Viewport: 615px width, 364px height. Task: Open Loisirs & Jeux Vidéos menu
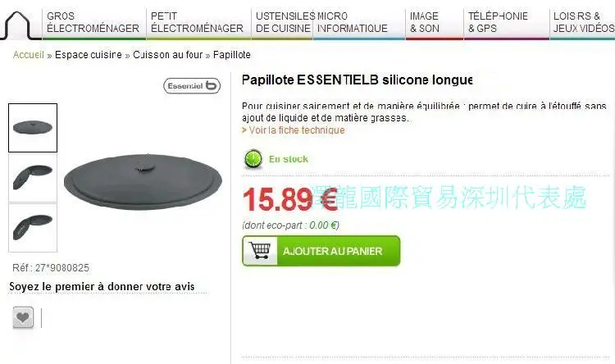[583, 22]
